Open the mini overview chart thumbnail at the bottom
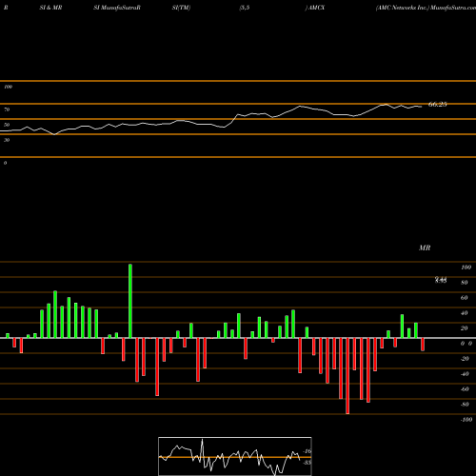Viewport: 476px width, 476px height. (235, 456)
